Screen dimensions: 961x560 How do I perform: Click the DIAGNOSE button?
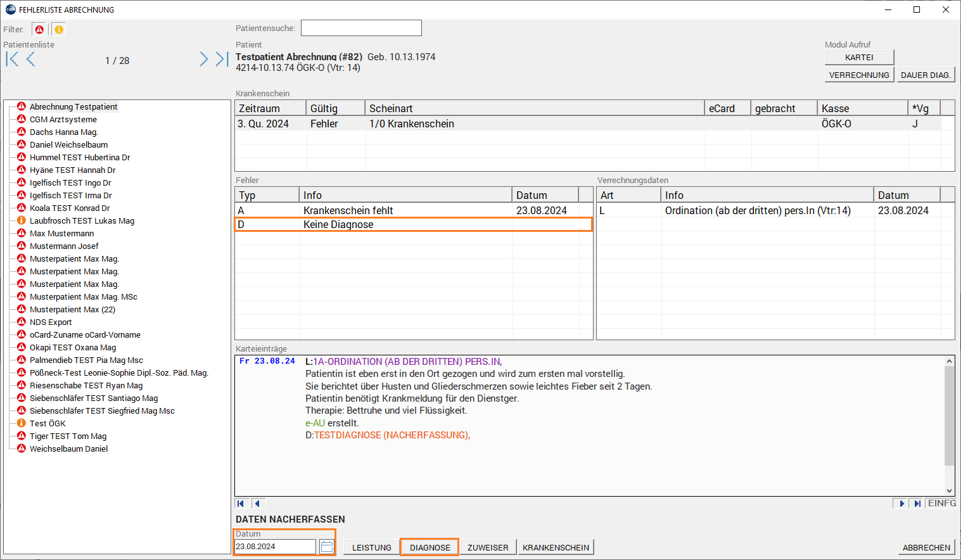(x=430, y=548)
